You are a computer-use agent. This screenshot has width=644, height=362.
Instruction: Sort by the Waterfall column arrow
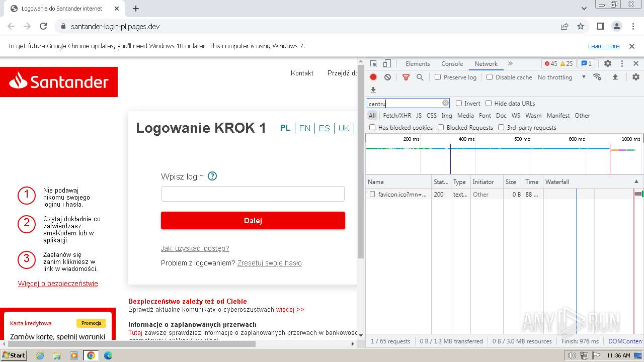click(x=636, y=182)
